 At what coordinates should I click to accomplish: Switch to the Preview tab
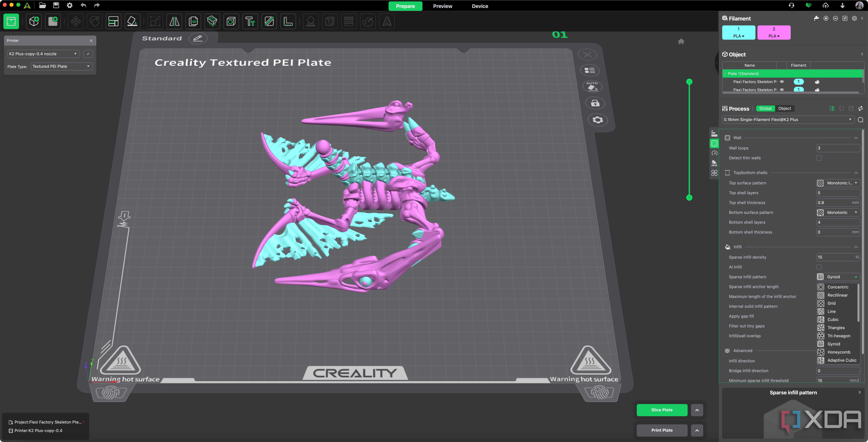point(442,6)
